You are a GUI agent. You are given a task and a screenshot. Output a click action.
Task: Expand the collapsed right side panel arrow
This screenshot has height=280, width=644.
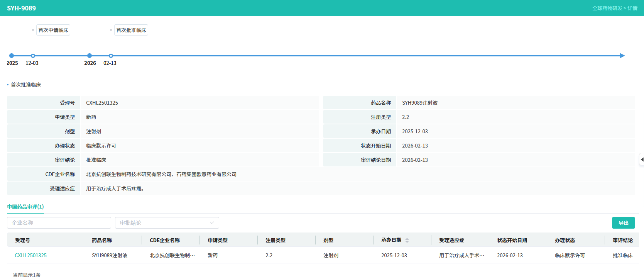[x=641, y=160]
